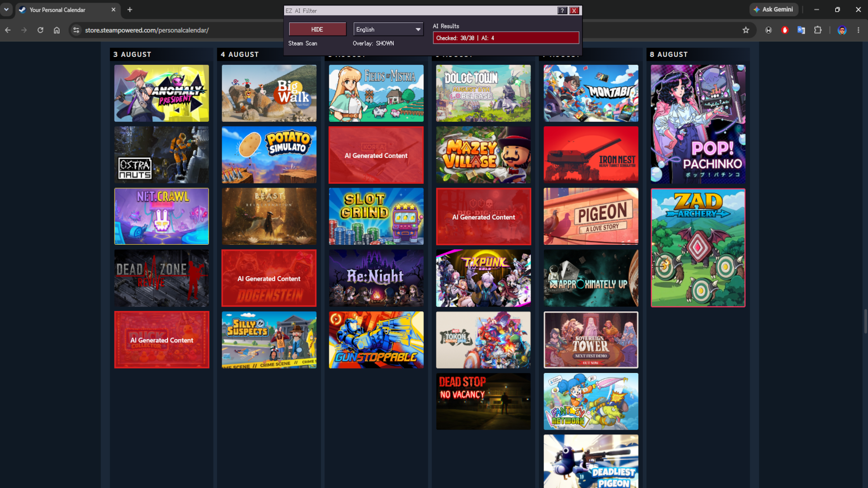Open the Dolcc Town game tile
This screenshot has height=488, width=868.
click(x=483, y=93)
